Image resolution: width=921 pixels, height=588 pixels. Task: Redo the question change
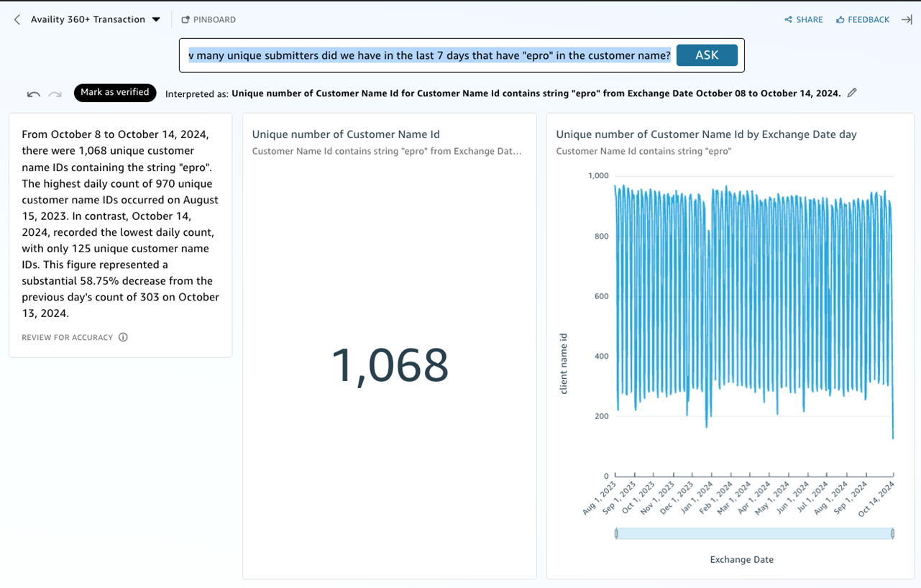55,93
